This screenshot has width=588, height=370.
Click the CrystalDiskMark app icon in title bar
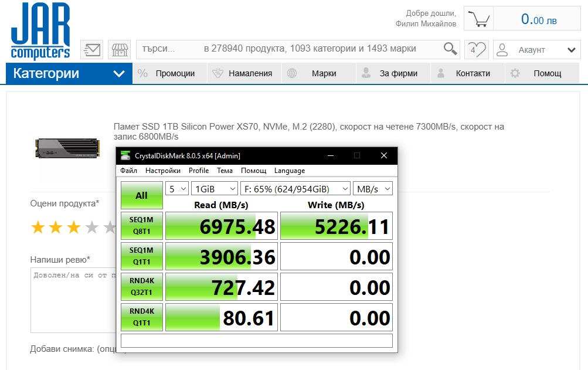[x=125, y=156]
